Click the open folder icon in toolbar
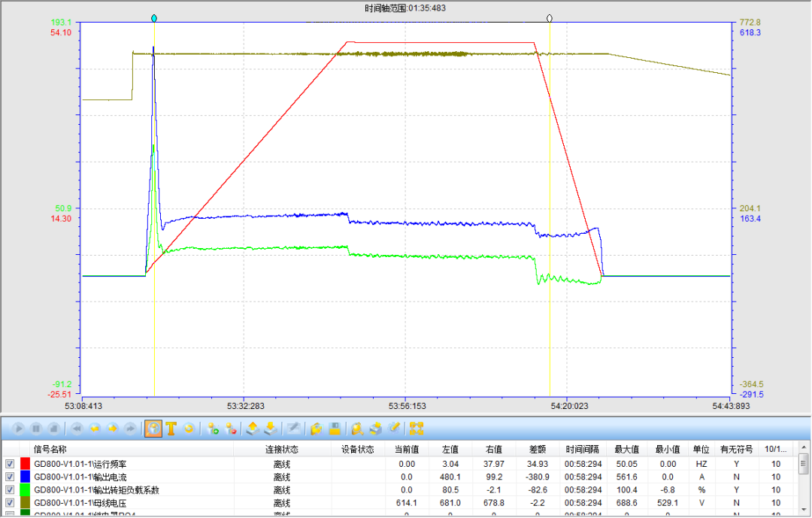This screenshot has height=518, width=812. (317, 429)
